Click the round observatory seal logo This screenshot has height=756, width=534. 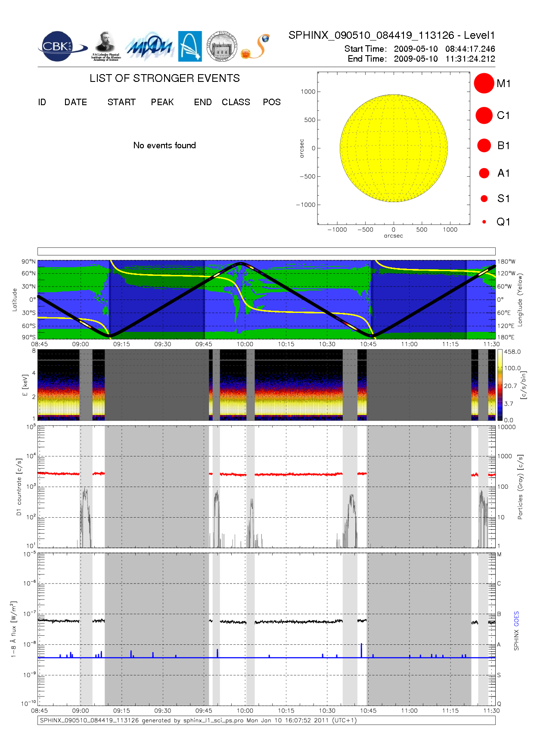click(222, 46)
